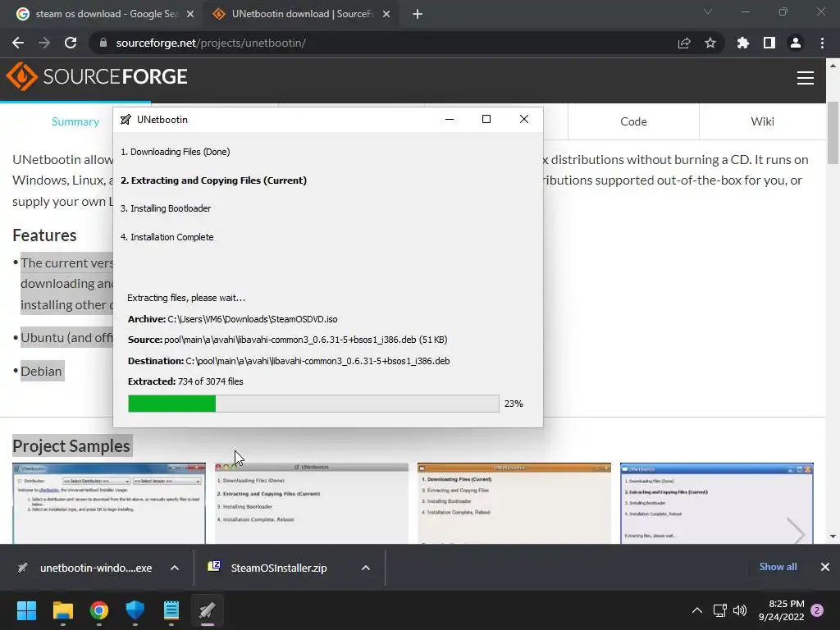
Task: Click 'Installation Complete' step
Action: (167, 237)
